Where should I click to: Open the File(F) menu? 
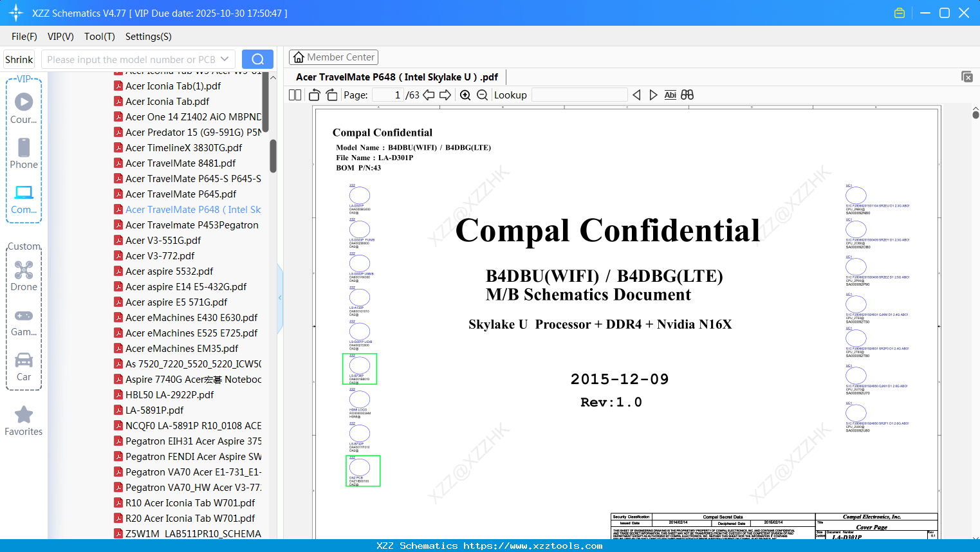pyautogui.click(x=24, y=37)
